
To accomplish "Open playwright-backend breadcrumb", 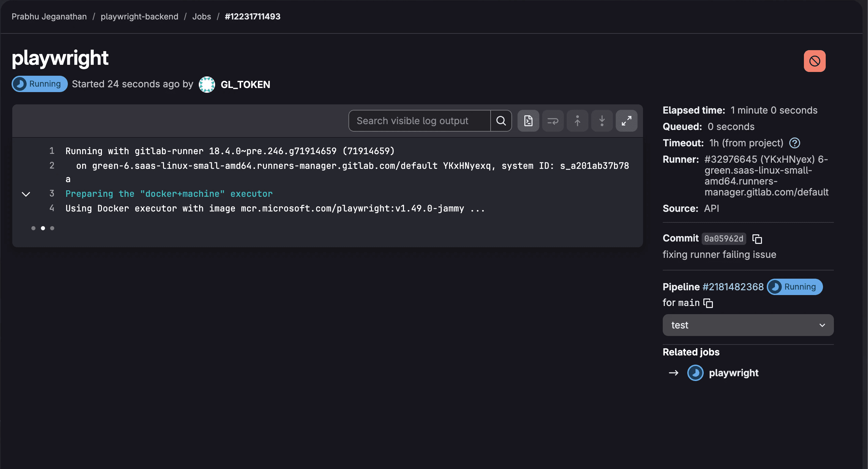I will (x=139, y=16).
